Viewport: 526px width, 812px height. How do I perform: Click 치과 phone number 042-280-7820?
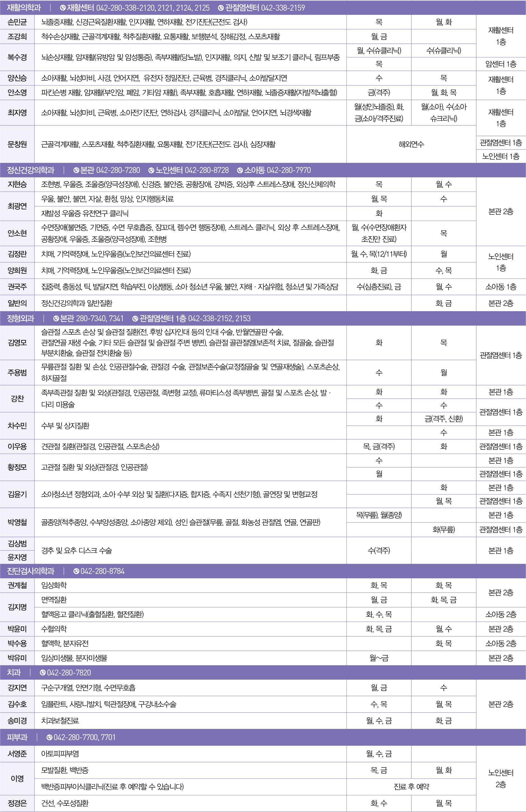(x=69, y=672)
